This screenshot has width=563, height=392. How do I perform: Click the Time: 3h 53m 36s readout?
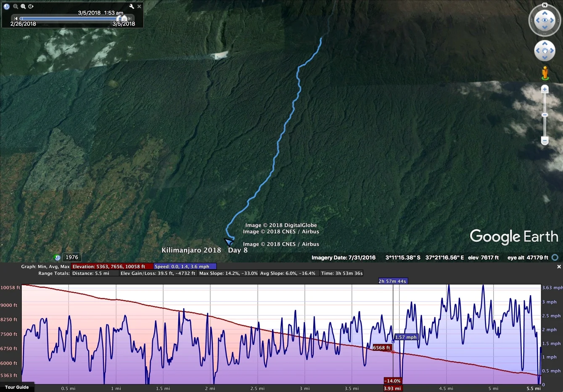(342, 273)
